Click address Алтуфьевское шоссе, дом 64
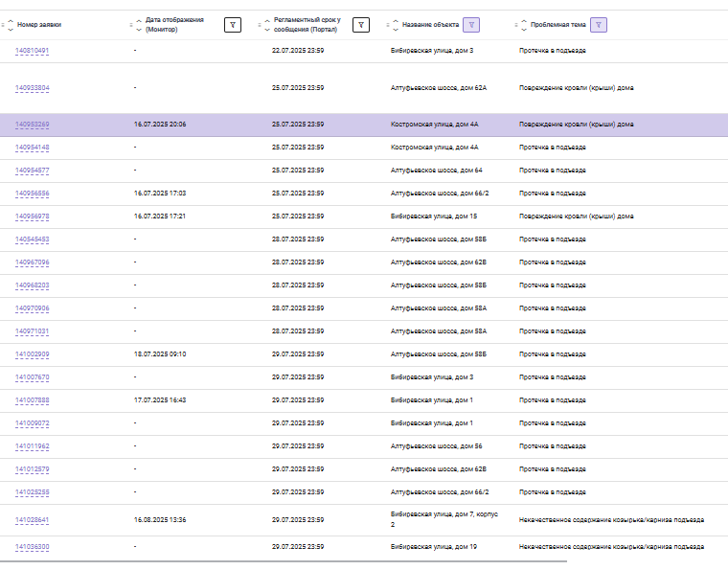The image size is (728, 570). (437, 171)
